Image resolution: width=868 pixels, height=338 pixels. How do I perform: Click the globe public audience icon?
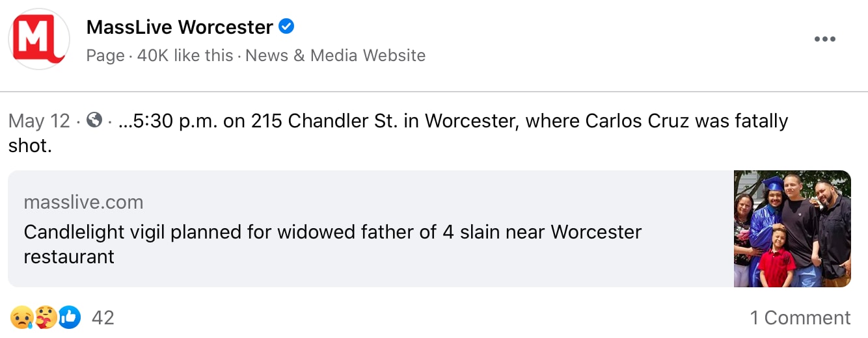coord(94,120)
